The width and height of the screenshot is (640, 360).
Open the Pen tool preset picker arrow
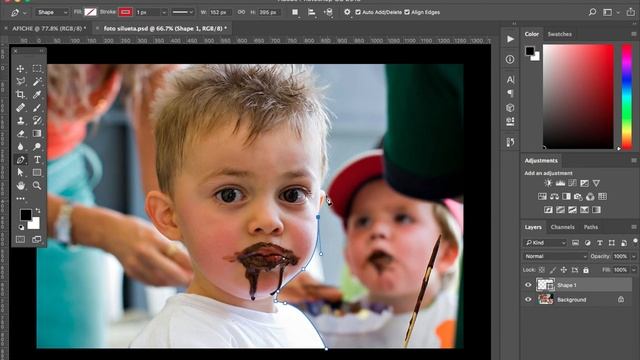(x=25, y=13)
